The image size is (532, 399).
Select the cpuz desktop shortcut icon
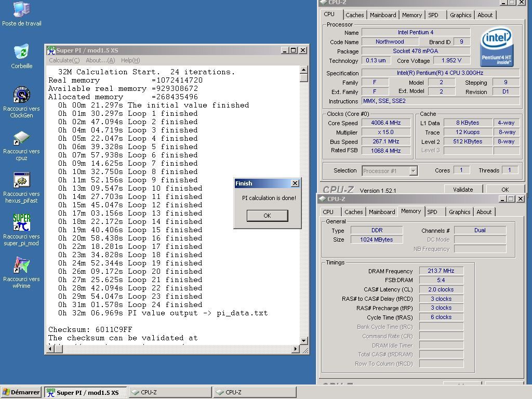22,137
